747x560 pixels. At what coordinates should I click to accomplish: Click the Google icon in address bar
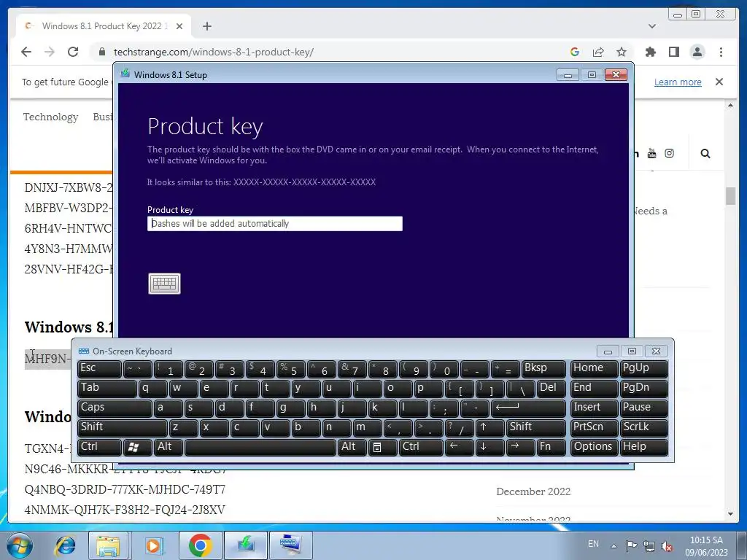pos(575,52)
